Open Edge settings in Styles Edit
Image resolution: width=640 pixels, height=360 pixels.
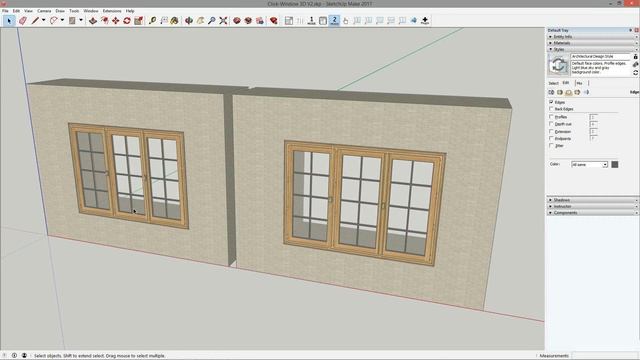tap(551, 92)
